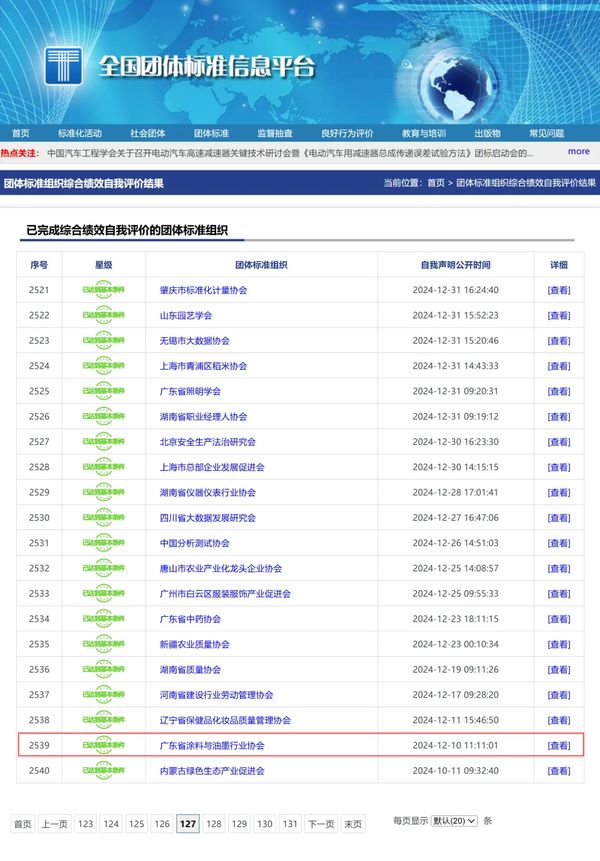Open the 常见问题 menu item
The image size is (600, 861).
[x=547, y=133]
